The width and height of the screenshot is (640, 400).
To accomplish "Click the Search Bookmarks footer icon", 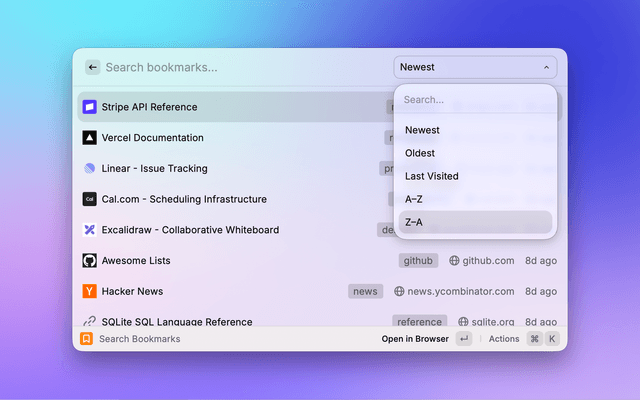I will point(87,339).
